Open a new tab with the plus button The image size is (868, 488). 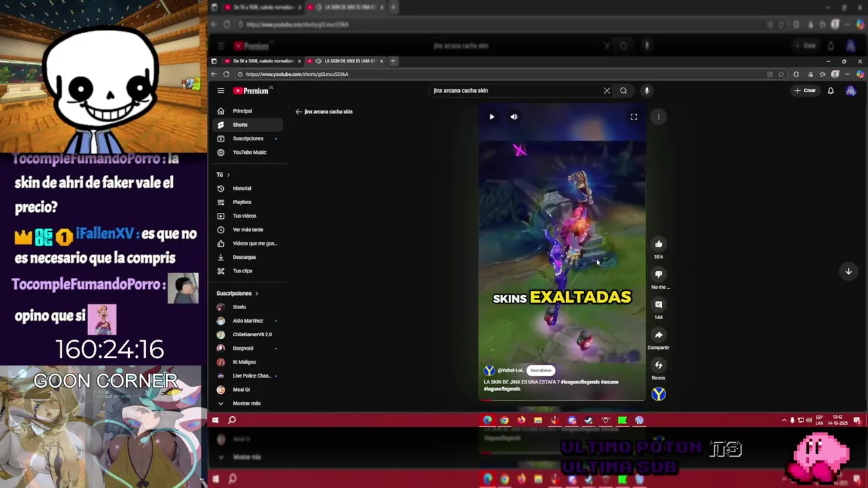393,61
